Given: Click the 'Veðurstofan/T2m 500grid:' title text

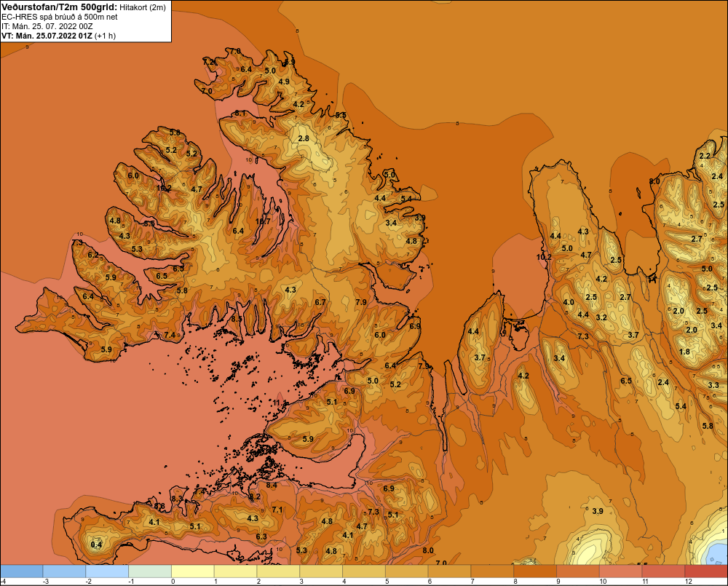Looking at the screenshot, I should point(59,7).
